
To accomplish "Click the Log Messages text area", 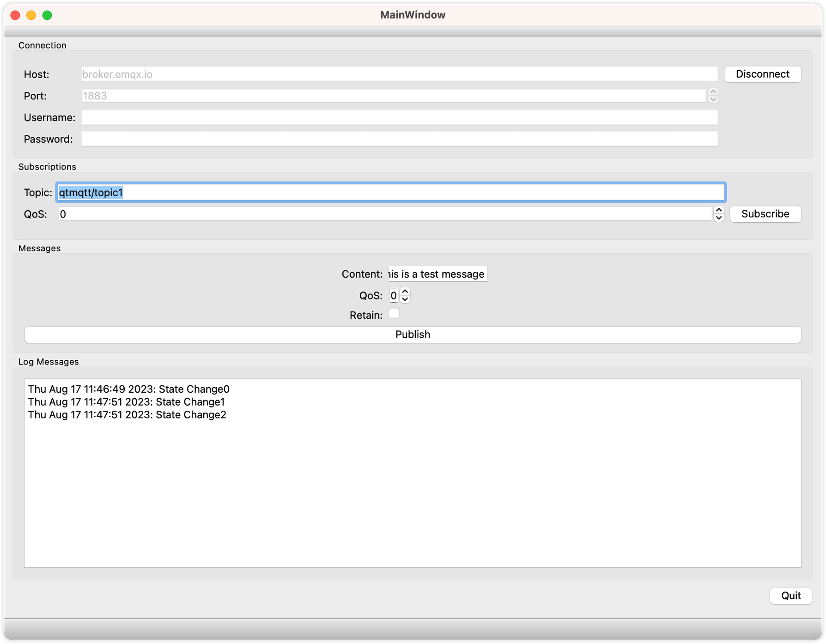I will click(413, 471).
